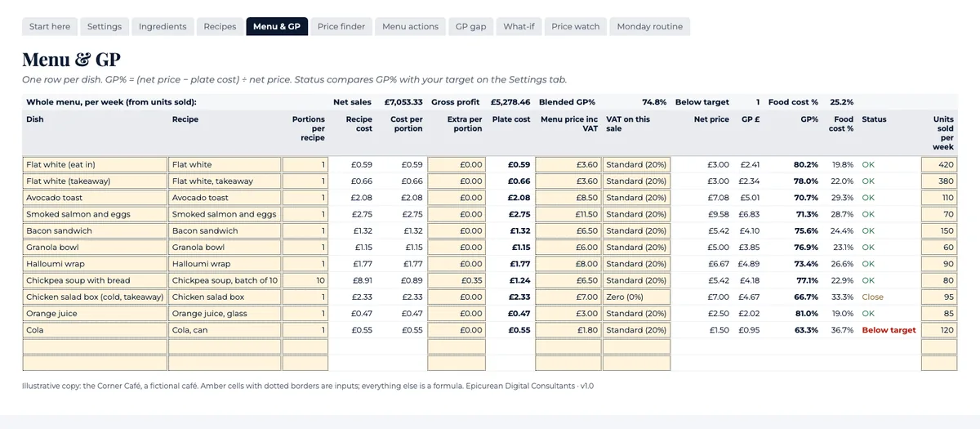The image size is (980, 429).
Task: Select the net sales value £7,053.33
Action: (x=403, y=102)
